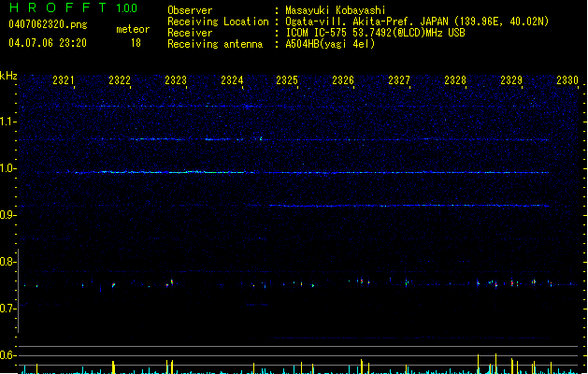Select the 2330 time marker
This screenshot has height=374, width=588.
[567, 81]
